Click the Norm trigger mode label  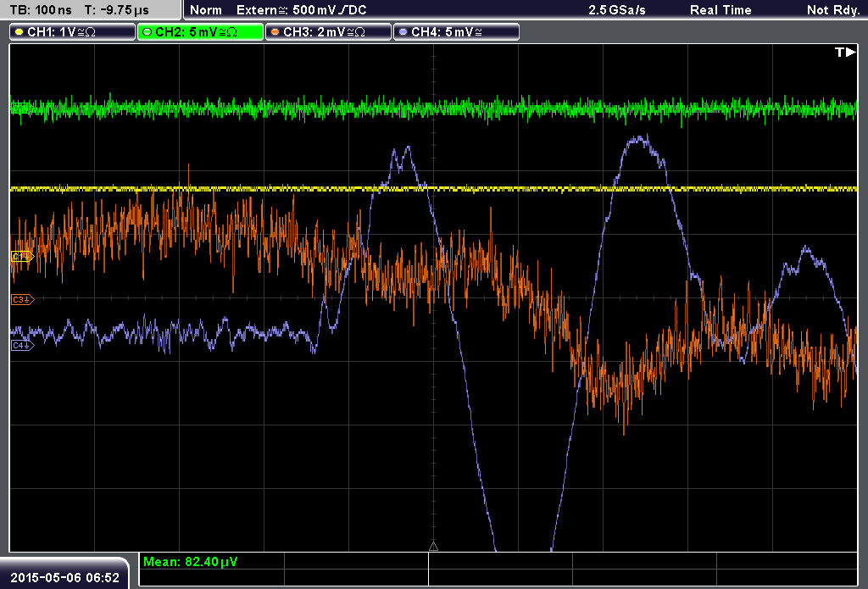(x=206, y=10)
